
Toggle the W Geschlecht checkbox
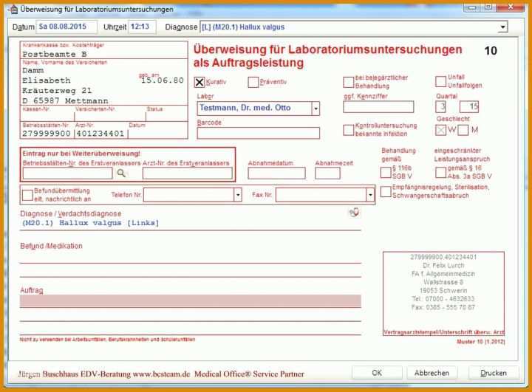pos(440,130)
